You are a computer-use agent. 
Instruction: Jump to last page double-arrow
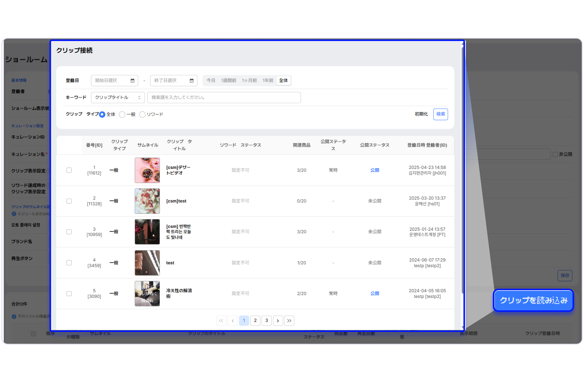[289, 321]
